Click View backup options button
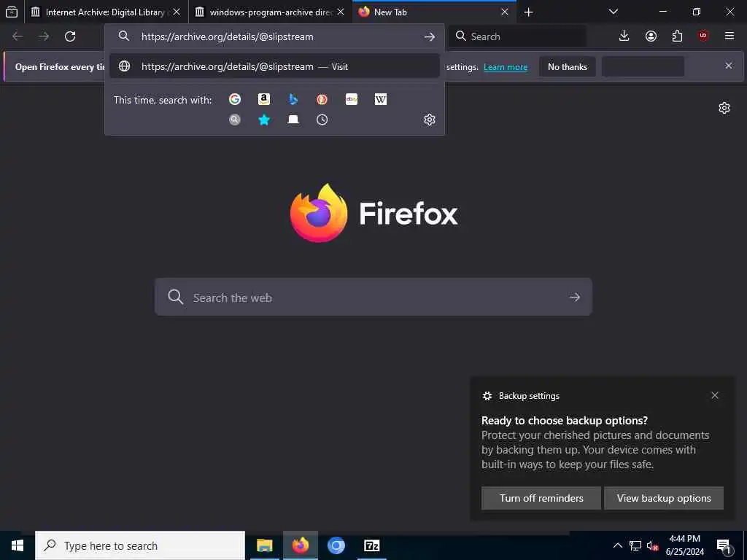 pyautogui.click(x=664, y=498)
